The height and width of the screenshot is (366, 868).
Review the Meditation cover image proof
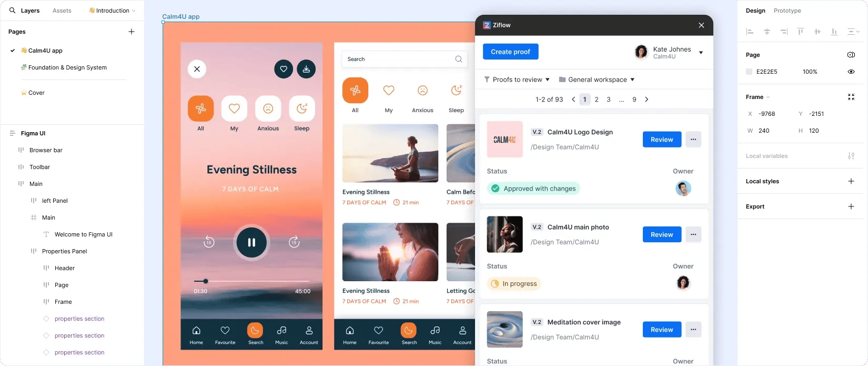coord(662,330)
